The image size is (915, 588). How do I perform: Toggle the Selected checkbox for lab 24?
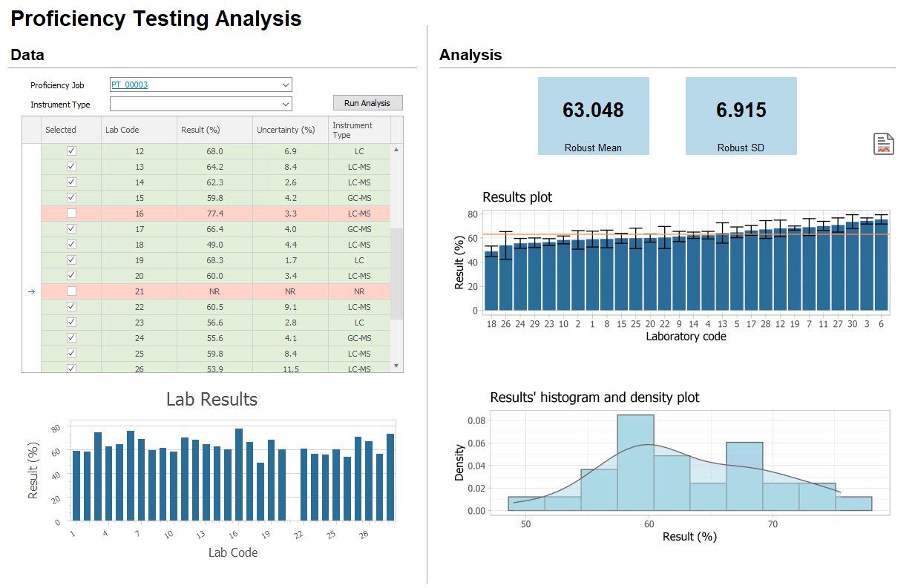tap(71, 338)
